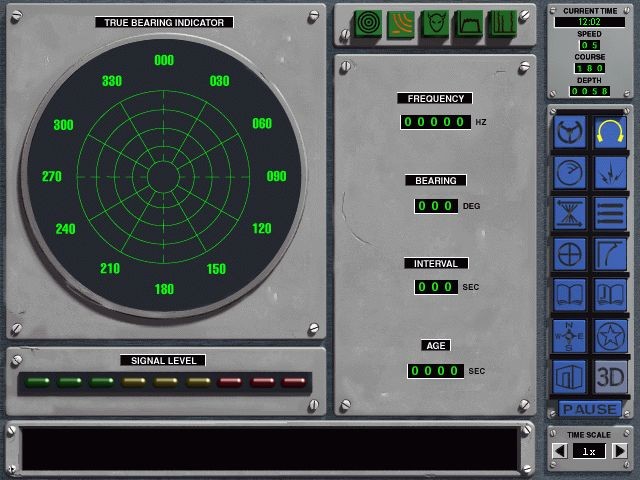The height and width of the screenshot is (480, 640).
Task: Click the course 180 readout
Action: (x=589, y=68)
